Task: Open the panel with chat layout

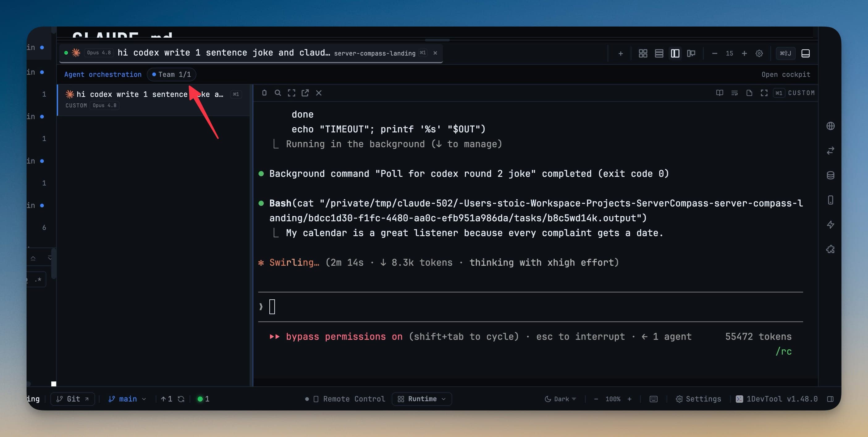Action: click(x=691, y=53)
